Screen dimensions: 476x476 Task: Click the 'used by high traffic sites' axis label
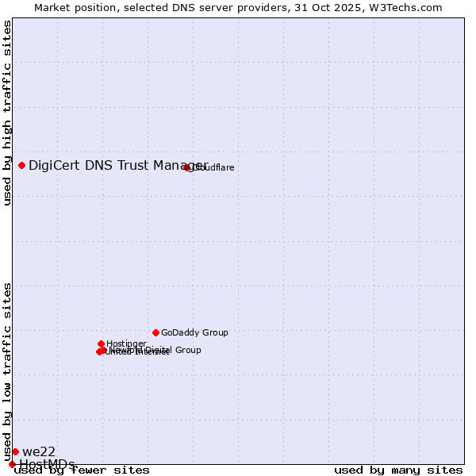pyautogui.click(x=7, y=113)
